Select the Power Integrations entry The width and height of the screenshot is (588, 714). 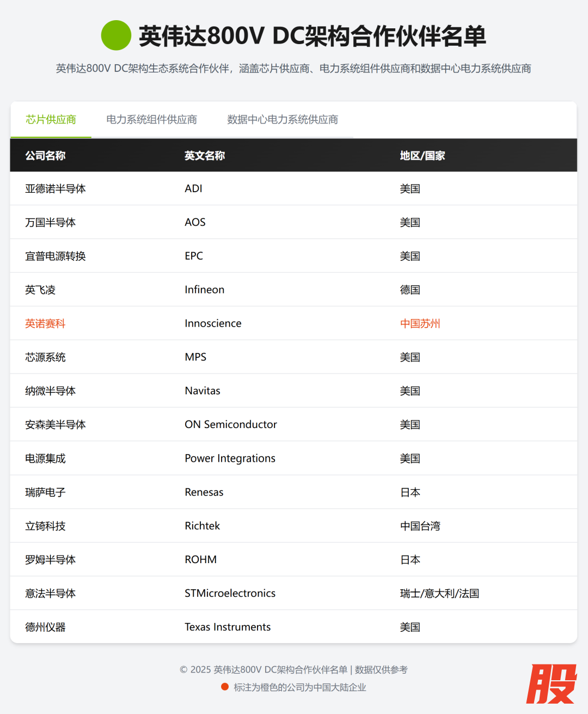[230, 459]
